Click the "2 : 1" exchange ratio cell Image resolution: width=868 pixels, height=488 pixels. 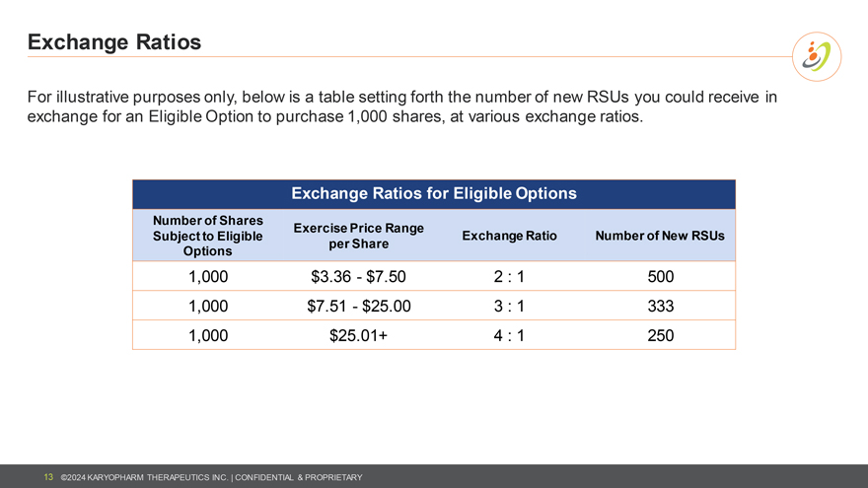coord(509,276)
